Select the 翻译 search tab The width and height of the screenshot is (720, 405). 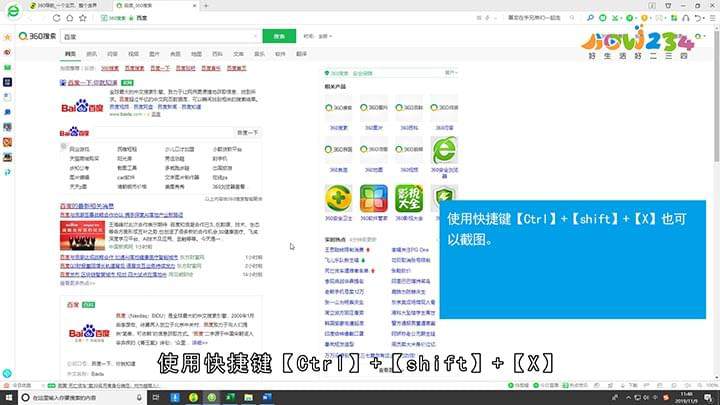pyautogui.click(x=301, y=54)
